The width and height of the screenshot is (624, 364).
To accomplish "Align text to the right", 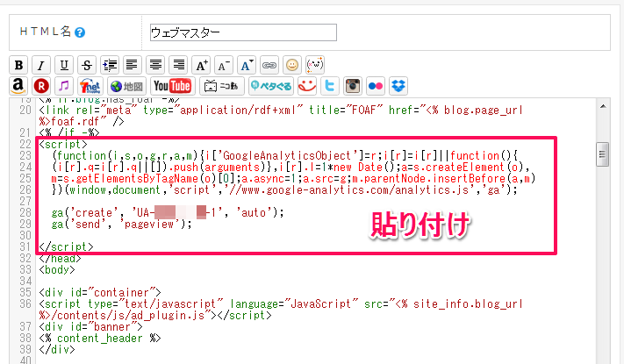I will click(x=178, y=64).
